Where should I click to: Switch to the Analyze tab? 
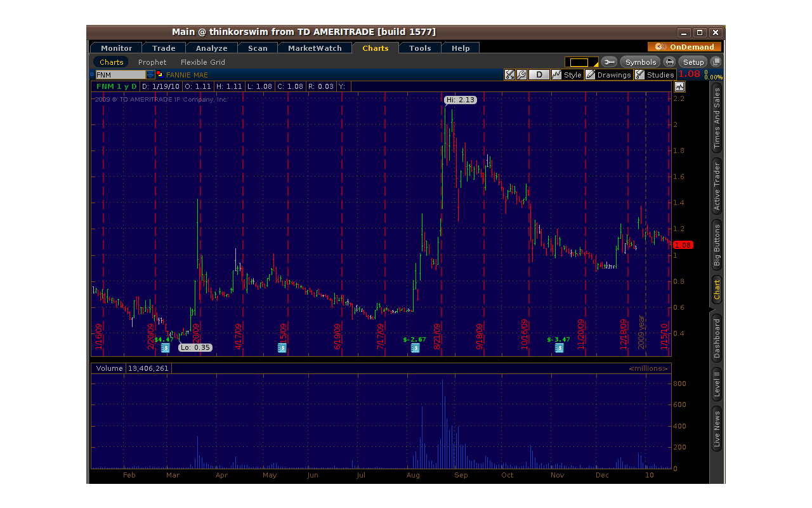[211, 48]
